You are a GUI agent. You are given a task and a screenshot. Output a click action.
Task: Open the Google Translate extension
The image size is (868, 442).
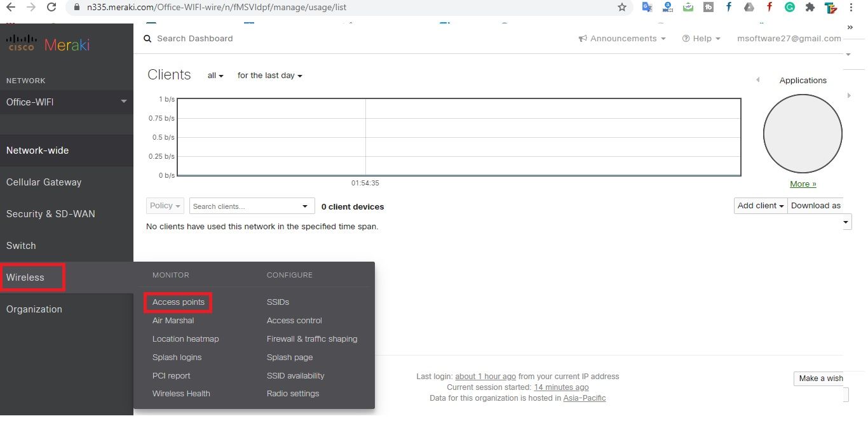pos(647,8)
